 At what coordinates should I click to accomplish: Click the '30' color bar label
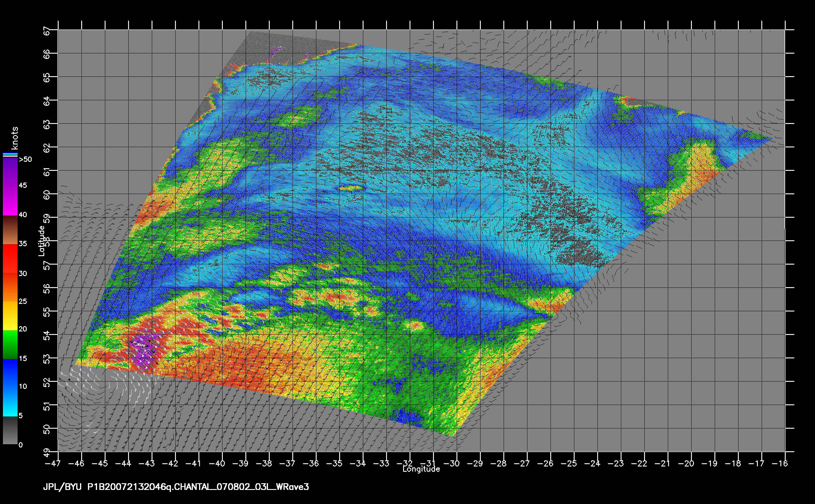pos(23,274)
